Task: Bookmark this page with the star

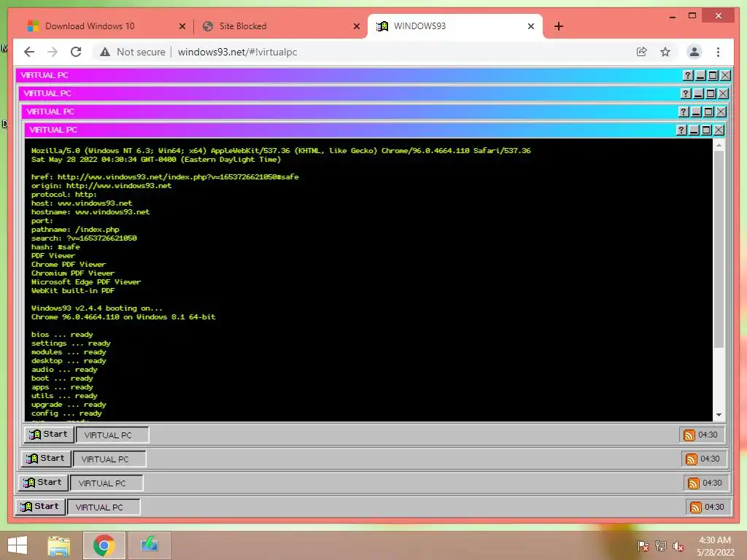Action: (x=665, y=52)
